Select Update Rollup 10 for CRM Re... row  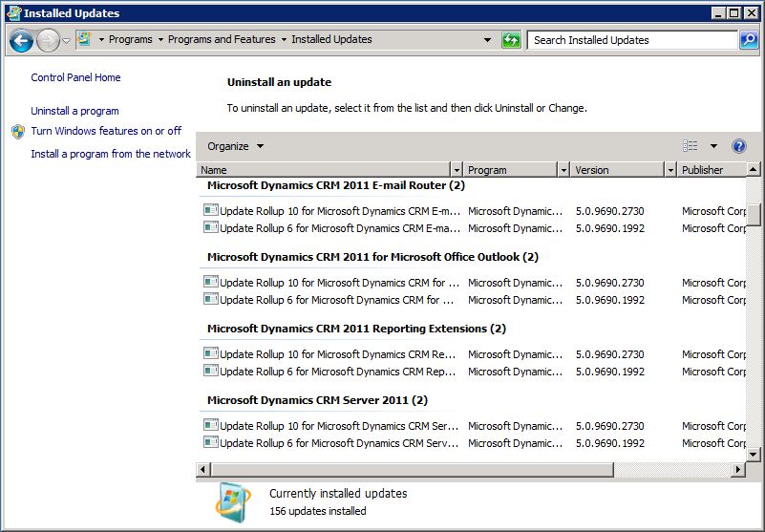[x=474, y=354]
